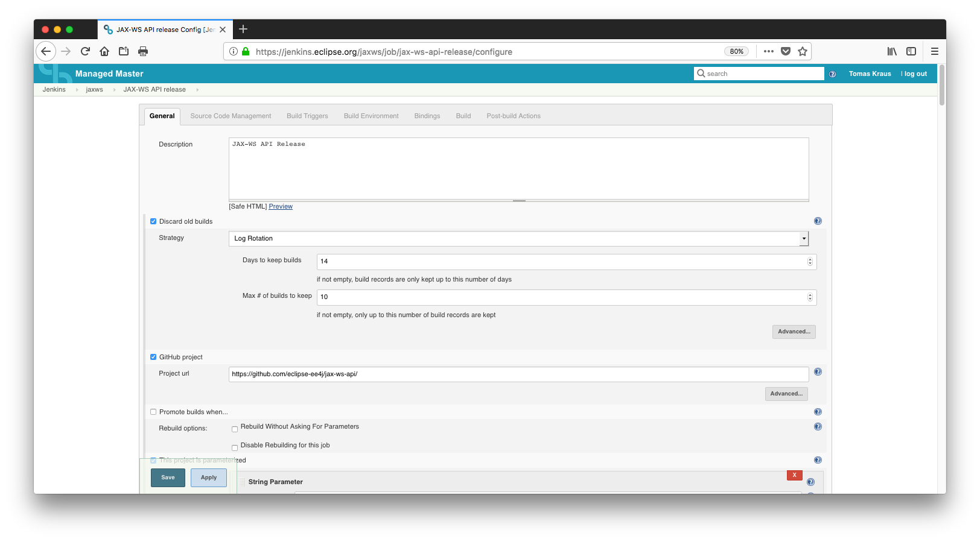The width and height of the screenshot is (980, 542).
Task: Reload the current page
Action: click(x=85, y=51)
